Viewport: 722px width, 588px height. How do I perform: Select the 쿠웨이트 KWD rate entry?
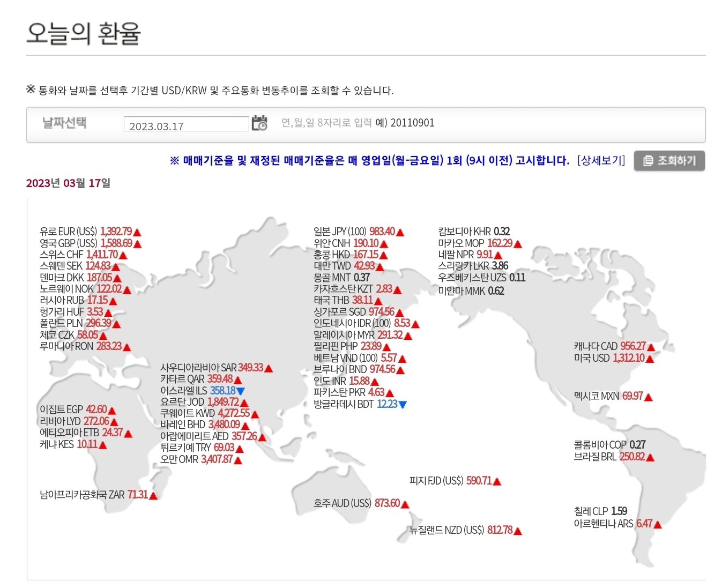coord(210,413)
